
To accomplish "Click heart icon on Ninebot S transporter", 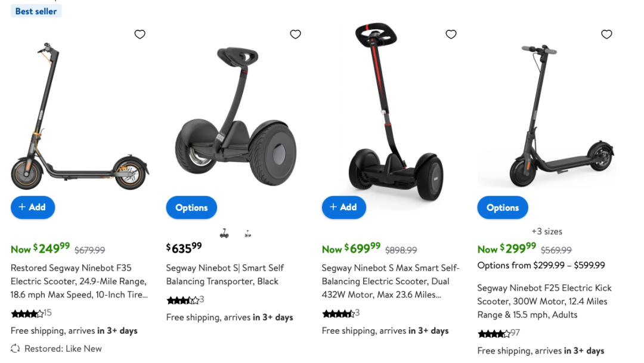I will (295, 35).
